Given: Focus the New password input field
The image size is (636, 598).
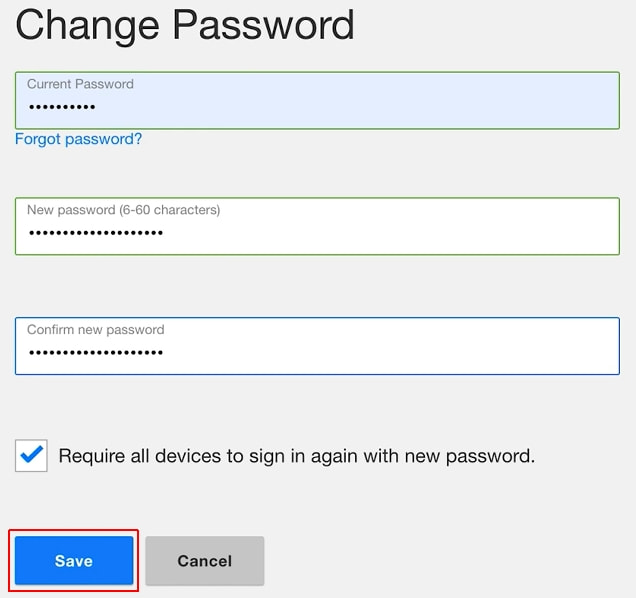Looking at the screenshot, I should pyautogui.click(x=317, y=226).
